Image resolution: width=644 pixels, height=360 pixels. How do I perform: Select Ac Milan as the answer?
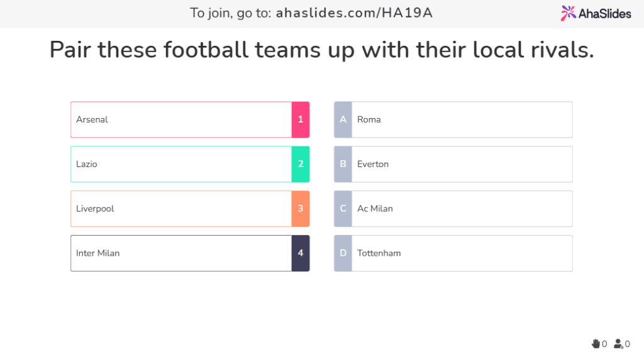coord(462,209)
